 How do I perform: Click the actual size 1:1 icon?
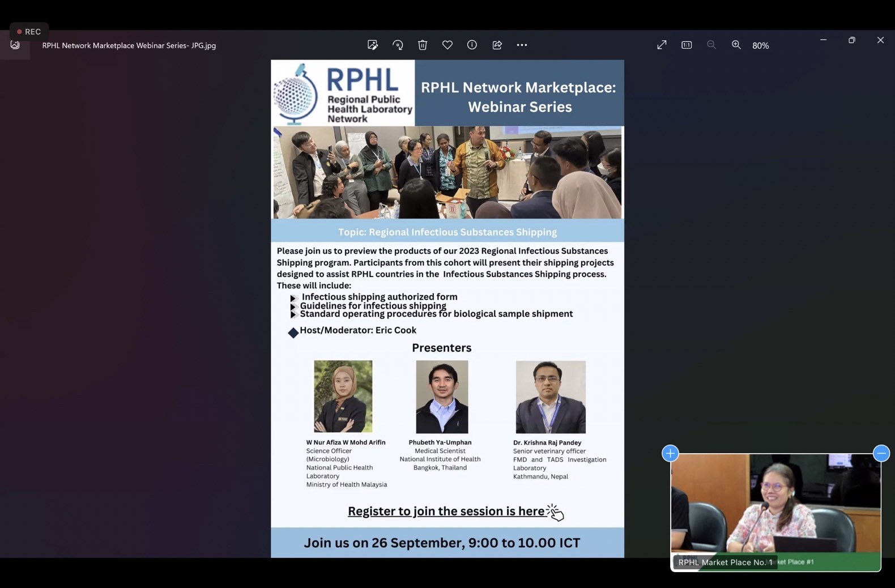pyautogui.click(x=687, y=45)
